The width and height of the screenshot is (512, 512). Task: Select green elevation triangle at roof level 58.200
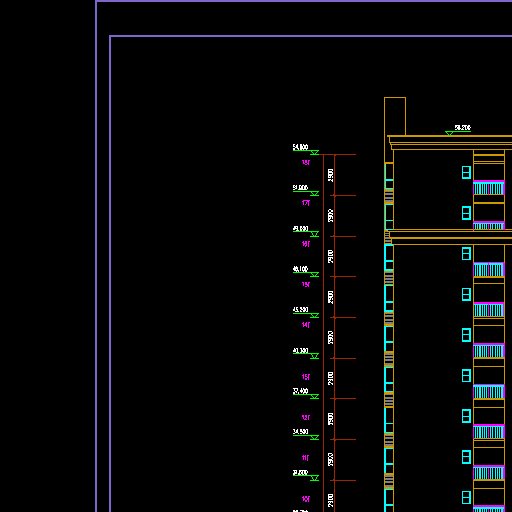pyautogui.click(x=449, y=133)
